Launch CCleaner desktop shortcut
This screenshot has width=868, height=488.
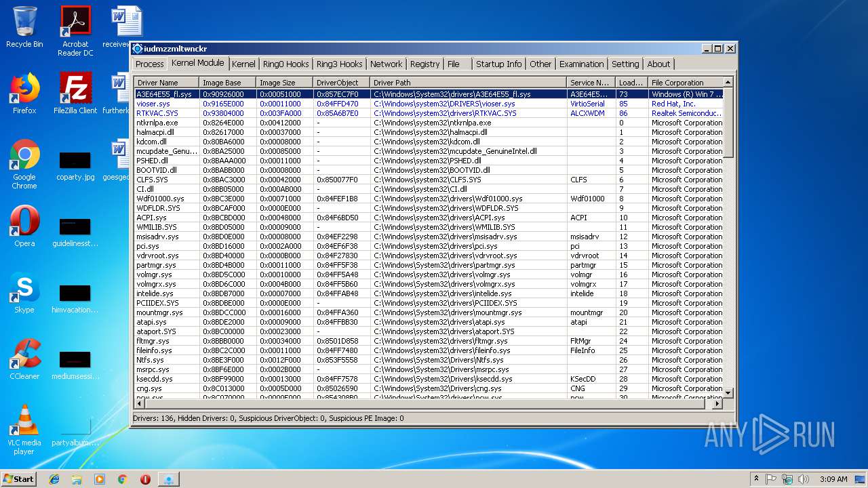tap(24, 359)
